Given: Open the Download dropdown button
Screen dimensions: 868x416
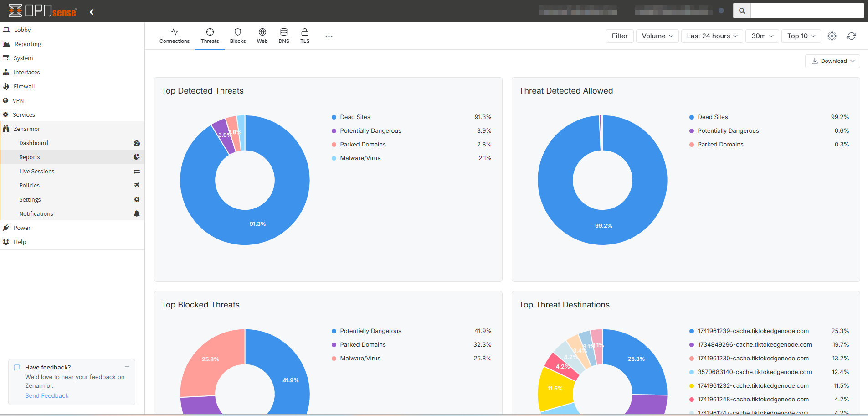Looking at the screenshot, I should (x=832, y=61).
